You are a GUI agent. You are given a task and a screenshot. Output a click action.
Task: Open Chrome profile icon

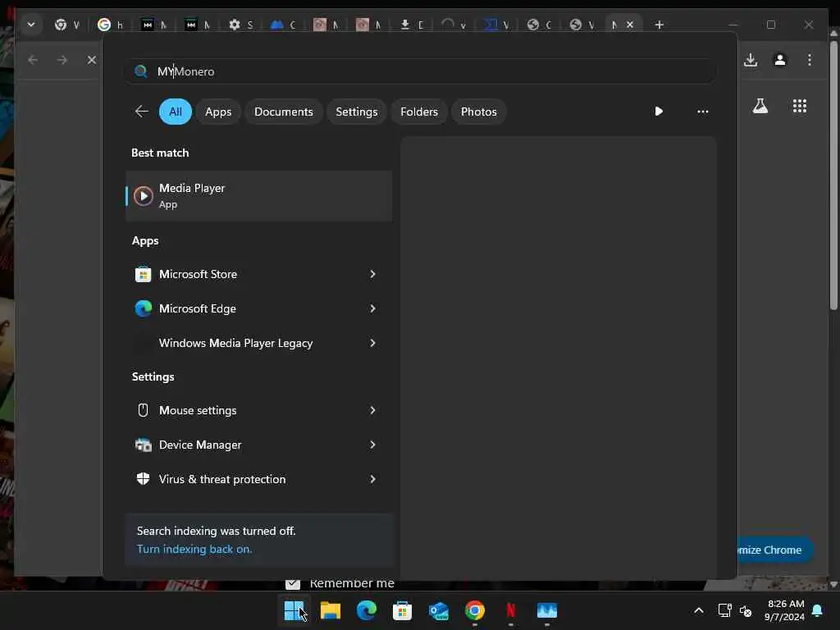pyautogui.click(x=780, y=60)
